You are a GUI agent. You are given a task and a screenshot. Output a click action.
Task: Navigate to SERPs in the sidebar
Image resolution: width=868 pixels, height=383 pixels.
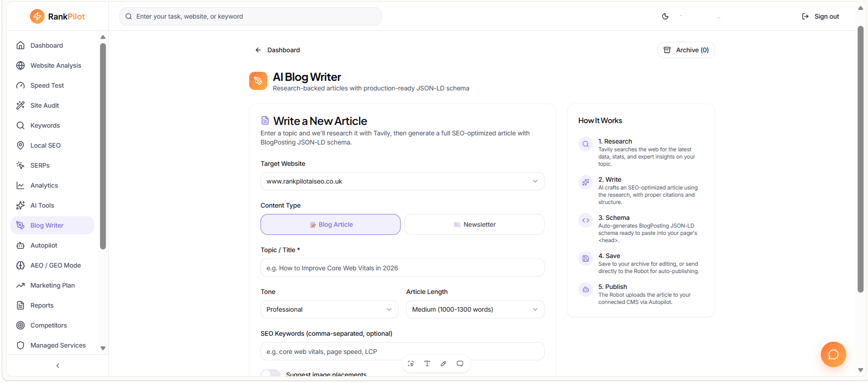52,165
